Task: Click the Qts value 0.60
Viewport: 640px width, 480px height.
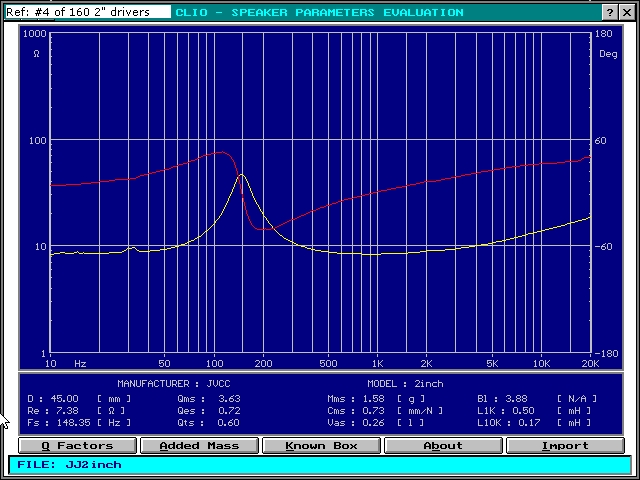Action: 229,422
